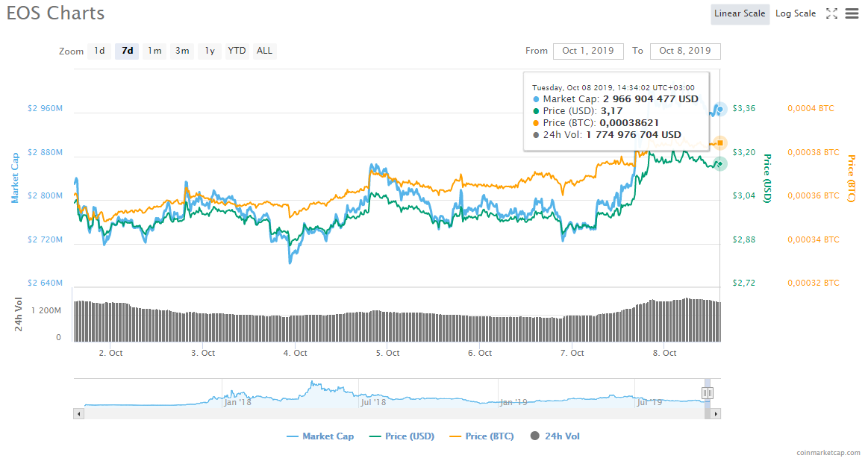This screenshot has width=868, height=464.
Task: Click the $3,36 price axis label
Action: click(744, 108)
